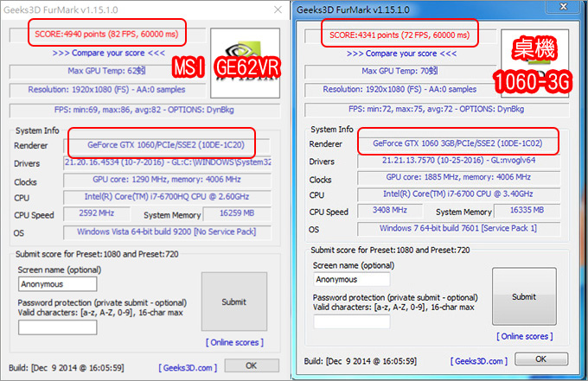Open Online scores link in left window
The width and height of the screenshot is (588, 381).
(234, 342)
